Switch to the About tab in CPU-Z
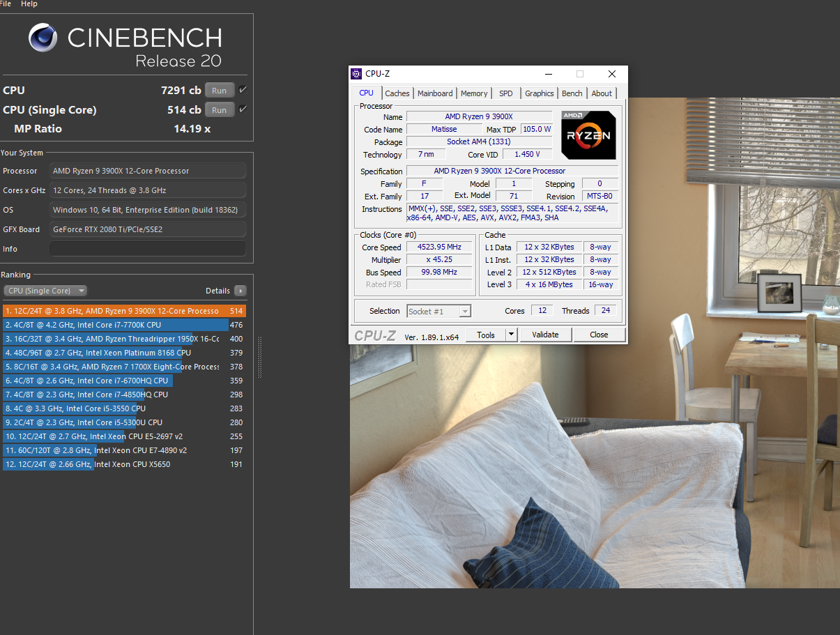Screen dimensions: 840x635 point(602,93)
